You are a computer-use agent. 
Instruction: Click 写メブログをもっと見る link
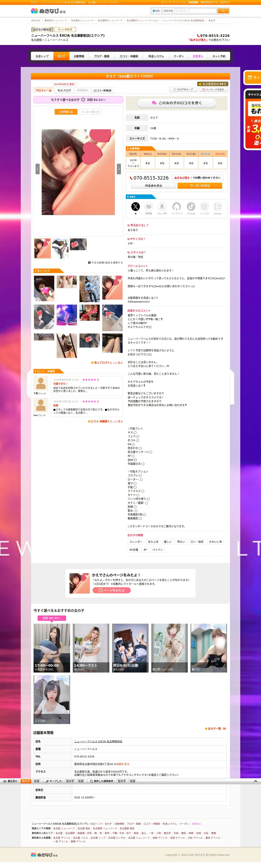click(107, 363)
